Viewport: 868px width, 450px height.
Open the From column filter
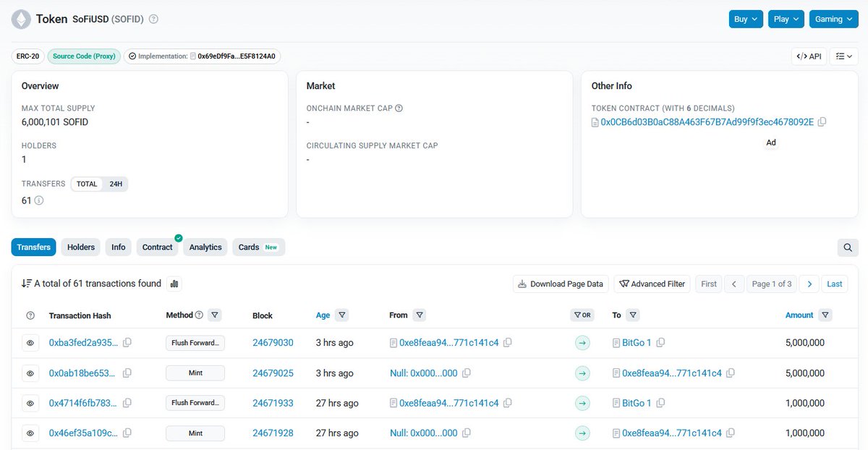[x=420, y=315]
